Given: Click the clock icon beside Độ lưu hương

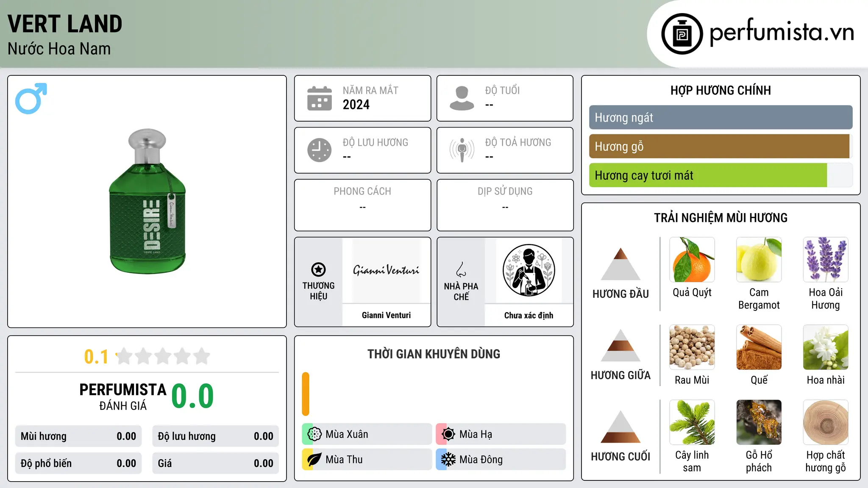Looking at the screenshot, I should (320, 150).
